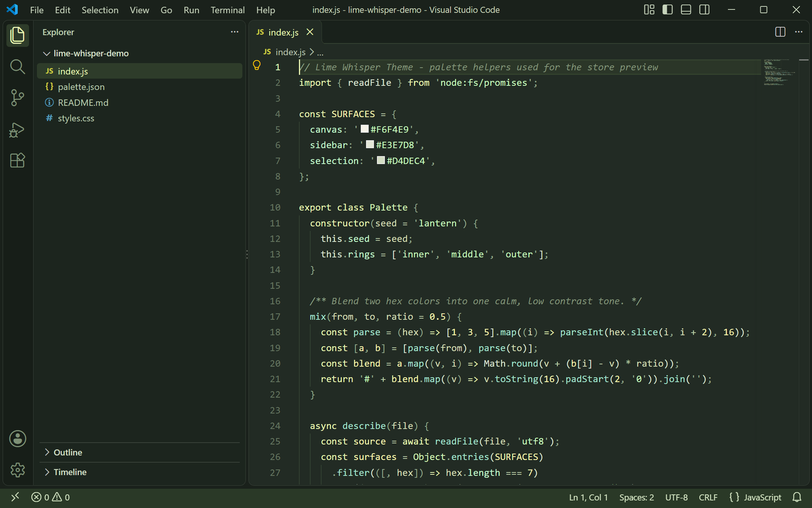812x508 pixels.
Task: Select encoding UTF-8 in status bar
Action: coord(677,497)
